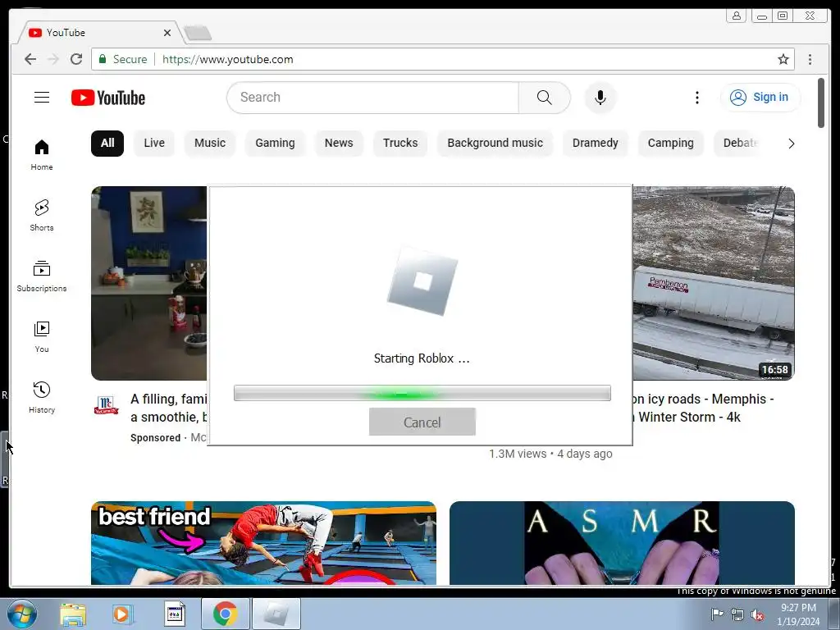The width and height of the screenshot is (840, 630).
Task: Open the Chrome profile icon
Action: [x=737, y=16]
